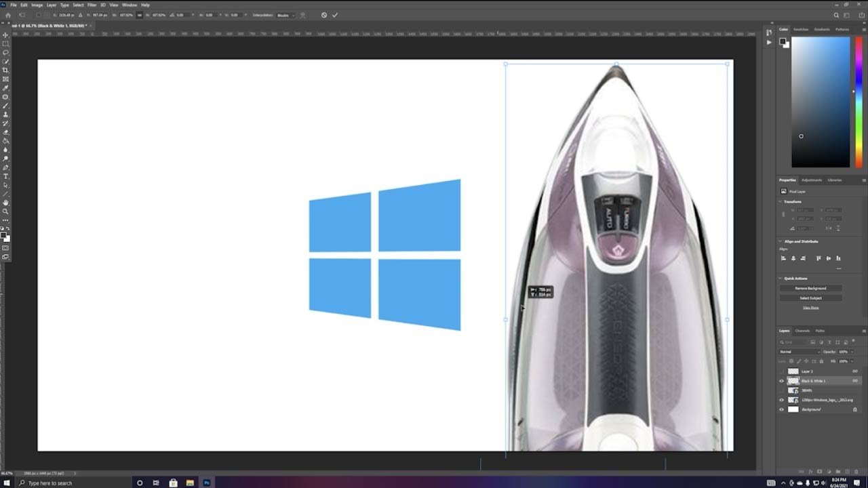Click the Photoshop icon in Windows taskbar
This screenshot has height=488, width=868.
[x=207, y=483]
